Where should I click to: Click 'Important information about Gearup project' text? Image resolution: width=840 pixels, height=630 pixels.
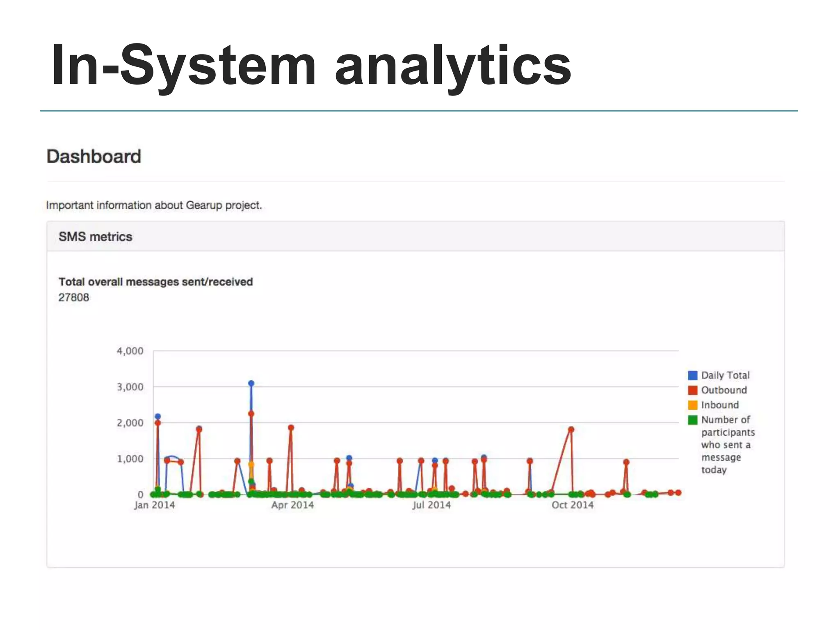click(154, 205)
